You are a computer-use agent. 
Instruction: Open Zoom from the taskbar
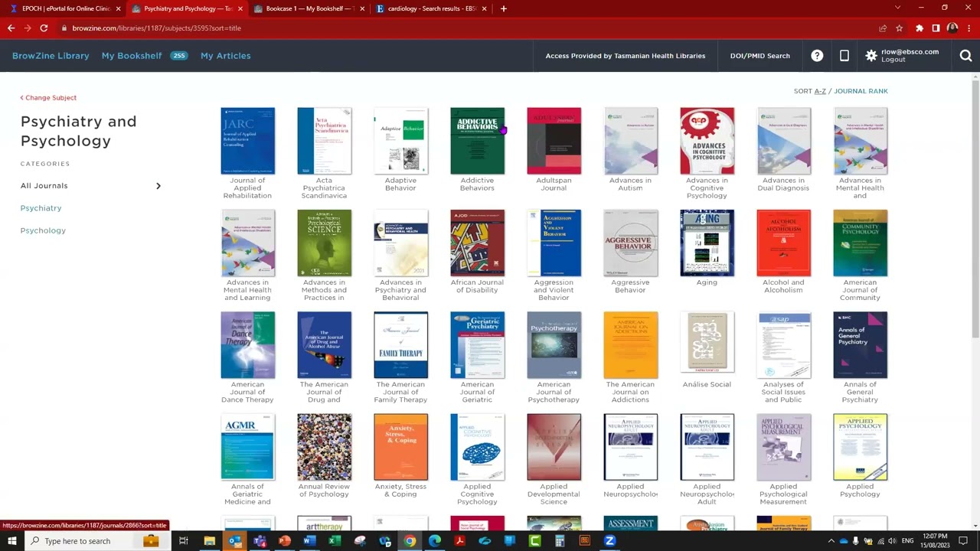pos(609,541)
